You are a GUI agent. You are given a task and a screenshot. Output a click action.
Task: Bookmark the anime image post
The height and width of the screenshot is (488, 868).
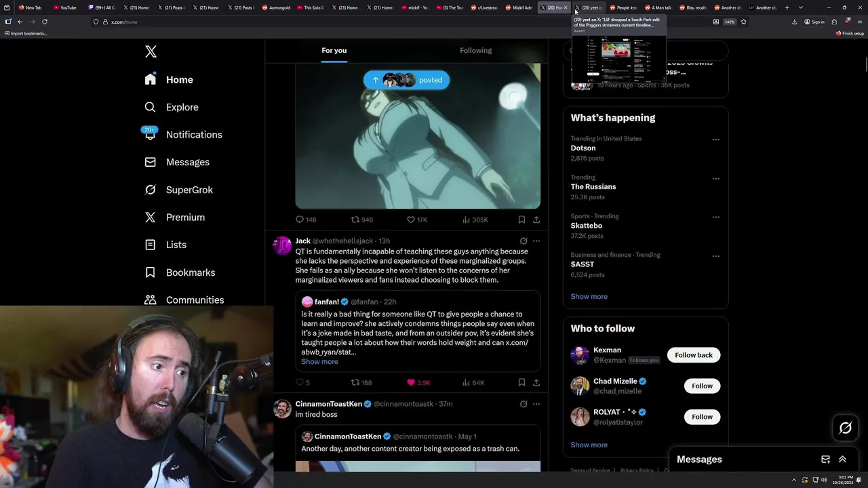pyautogui.click(x=521, y=220)
